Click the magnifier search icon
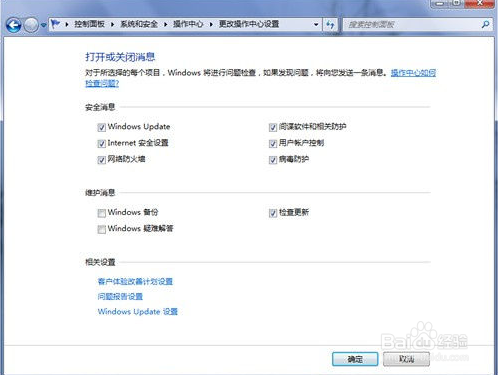Screen dimensions: 498x375 [x=485, y=24]
